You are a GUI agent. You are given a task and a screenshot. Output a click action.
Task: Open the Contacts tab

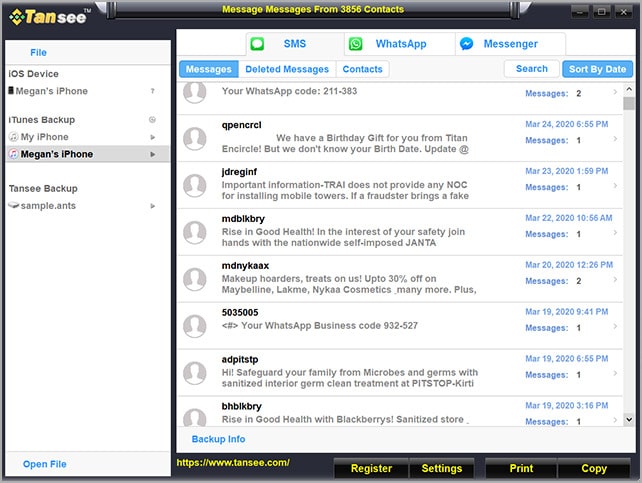pyautogui.click(x=362, y=69)
